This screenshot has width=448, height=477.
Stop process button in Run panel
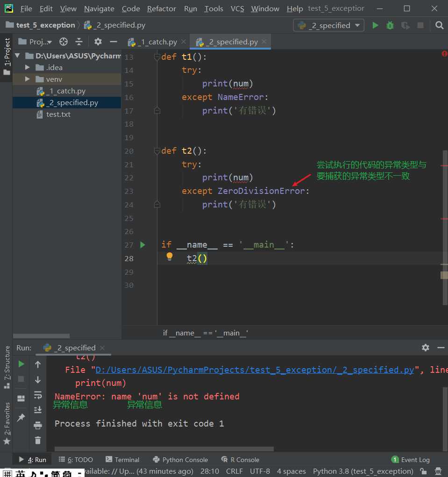pos(21,379)
